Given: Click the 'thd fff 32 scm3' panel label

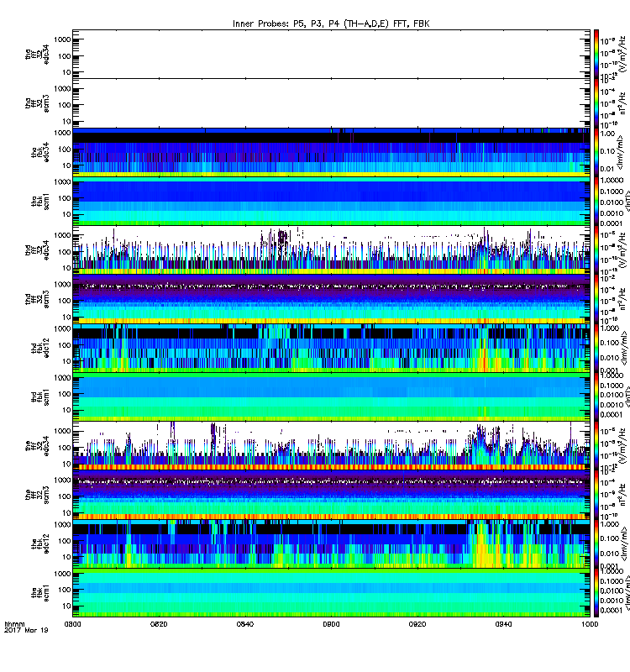Looking at the screenshot, I should (37, 300).
